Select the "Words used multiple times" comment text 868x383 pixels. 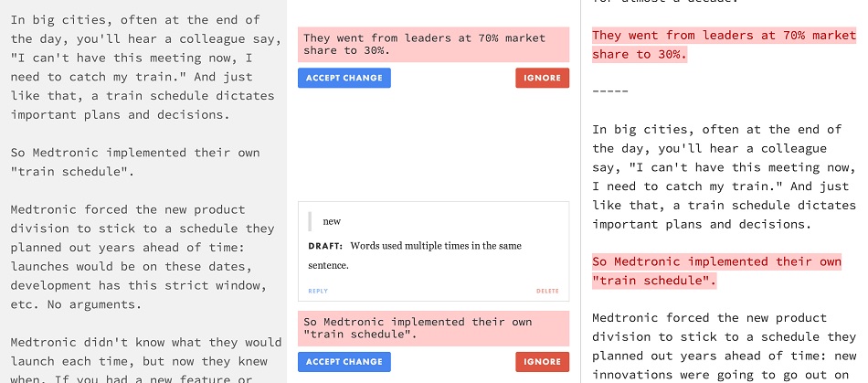429,245
